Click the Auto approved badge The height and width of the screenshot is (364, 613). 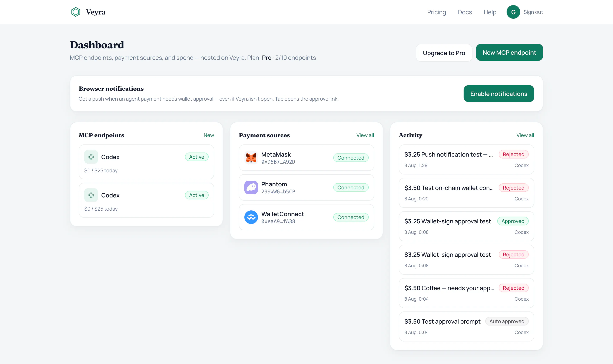pyautogui.click(x=507, y=321)
